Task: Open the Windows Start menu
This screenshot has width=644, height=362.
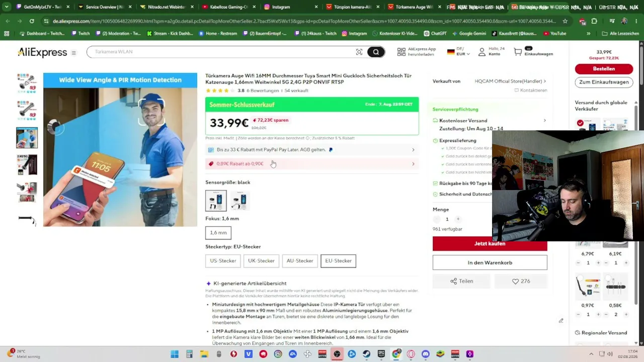Action: (x=175, y=354)
